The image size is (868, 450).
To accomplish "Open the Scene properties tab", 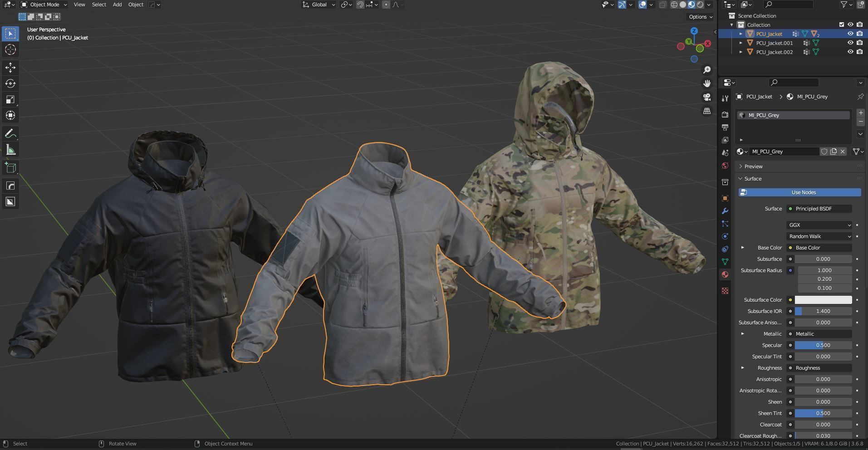I will 725,153.
